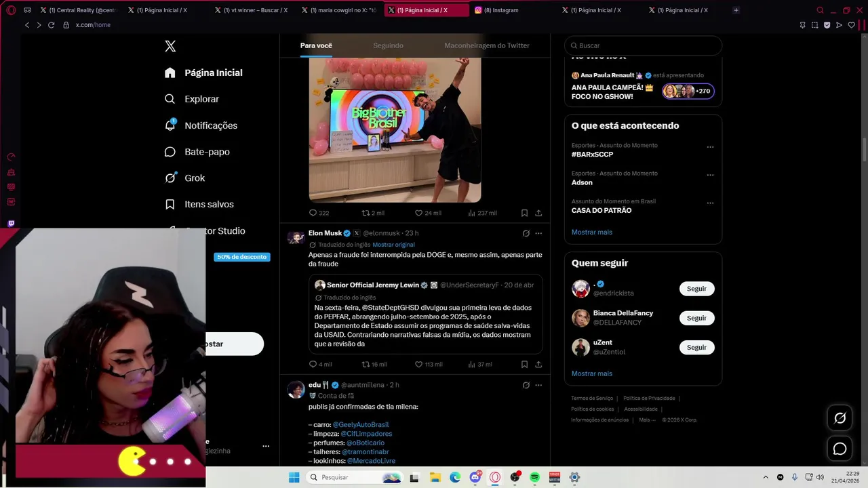Switch to maria cowgirl browser tab
Viewport: 868px width, 488px height.
click(338, 10)
